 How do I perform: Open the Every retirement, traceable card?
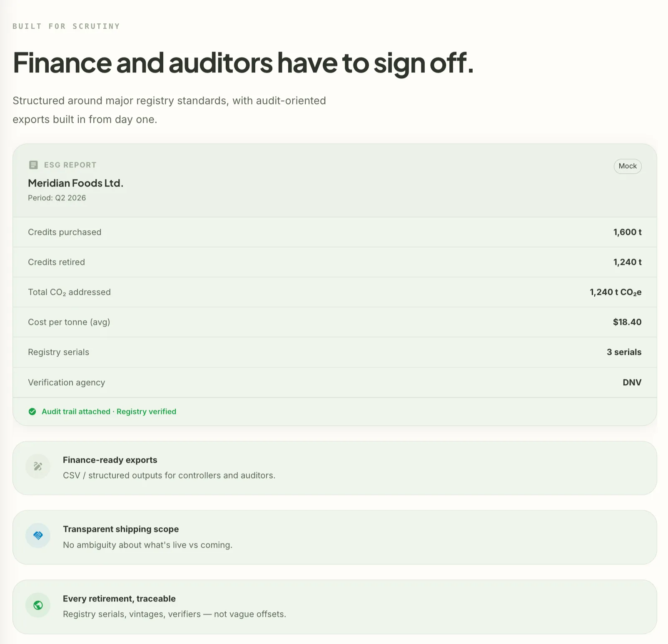(335, 607)
